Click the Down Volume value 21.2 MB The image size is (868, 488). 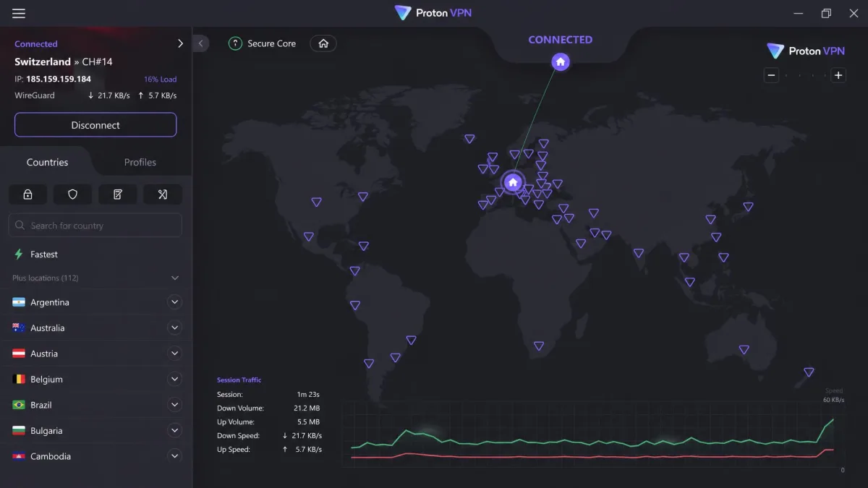pos(307,408)
